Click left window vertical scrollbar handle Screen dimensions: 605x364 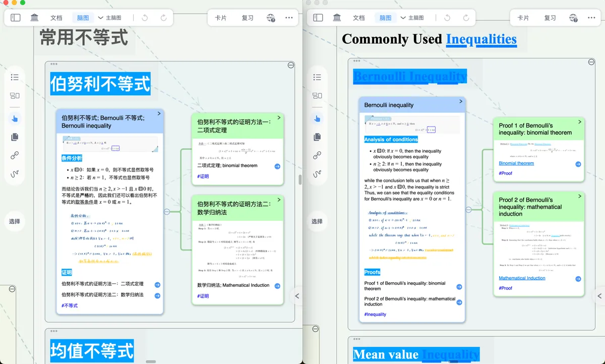[300, 180]
